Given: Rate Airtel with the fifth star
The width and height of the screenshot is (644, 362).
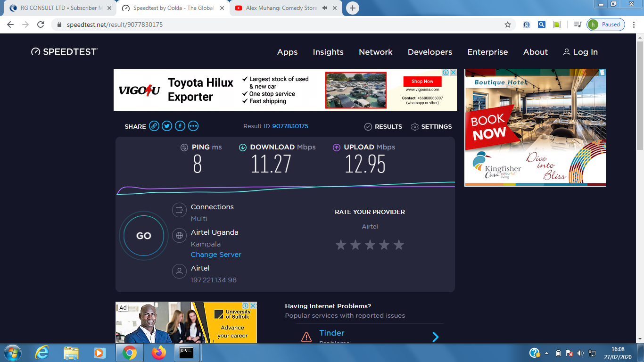Looking at the screenshot, I should [399, 245].
